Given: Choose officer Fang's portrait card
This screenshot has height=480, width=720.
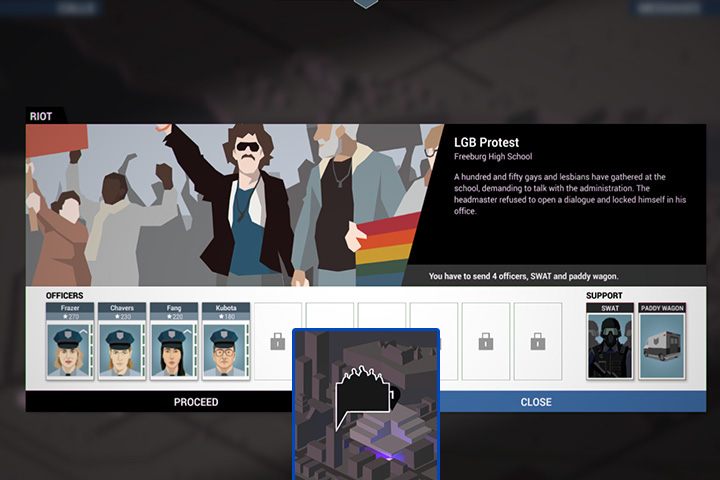Looking at the screenshot, I should tap(174, 342).
